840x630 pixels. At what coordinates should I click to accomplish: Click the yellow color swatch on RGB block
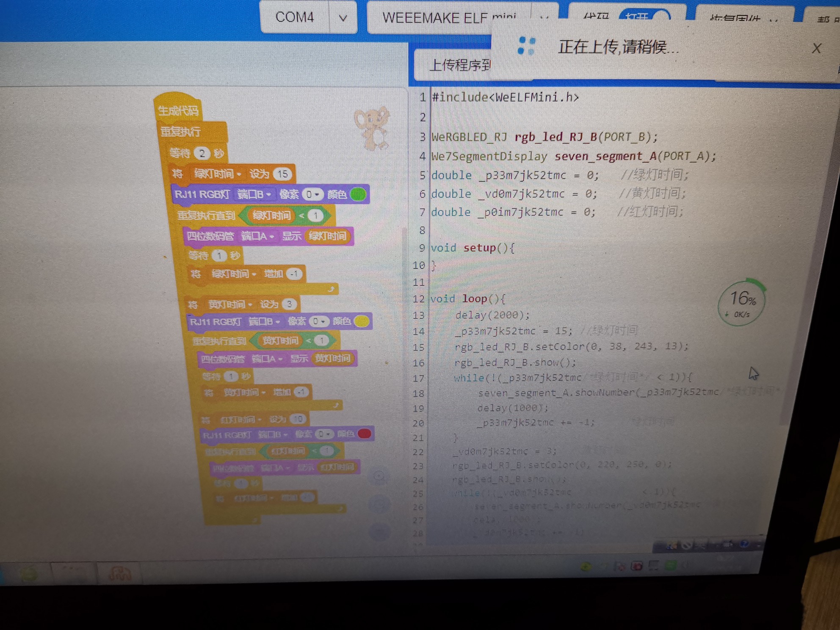click(361, 321)
